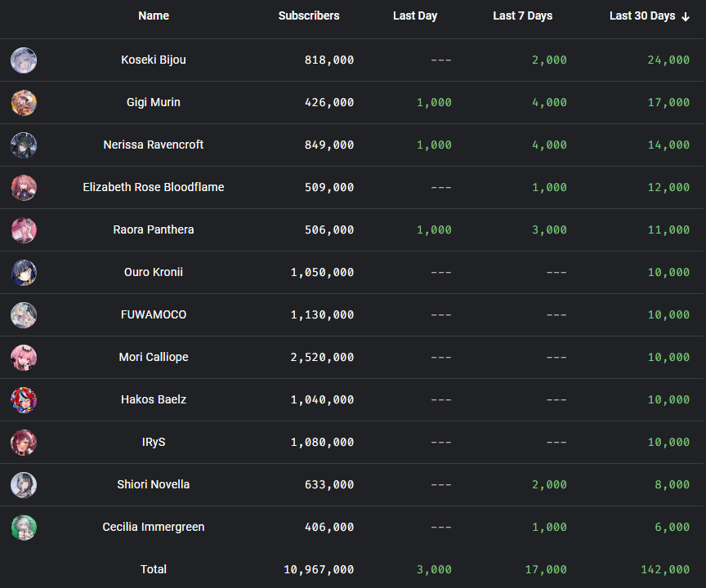Sort by Last Day column header

[415, 16]
